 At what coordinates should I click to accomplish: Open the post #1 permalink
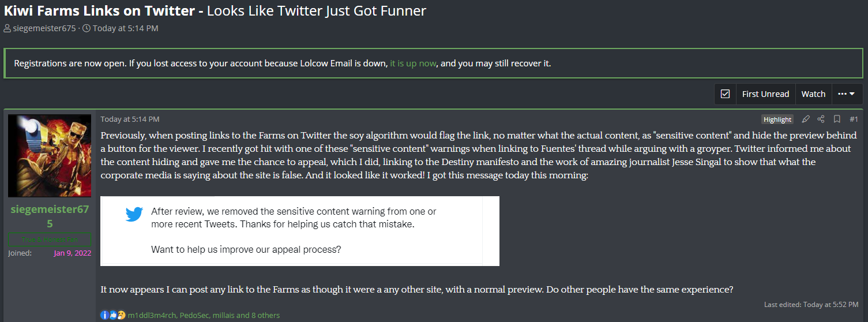854,119
